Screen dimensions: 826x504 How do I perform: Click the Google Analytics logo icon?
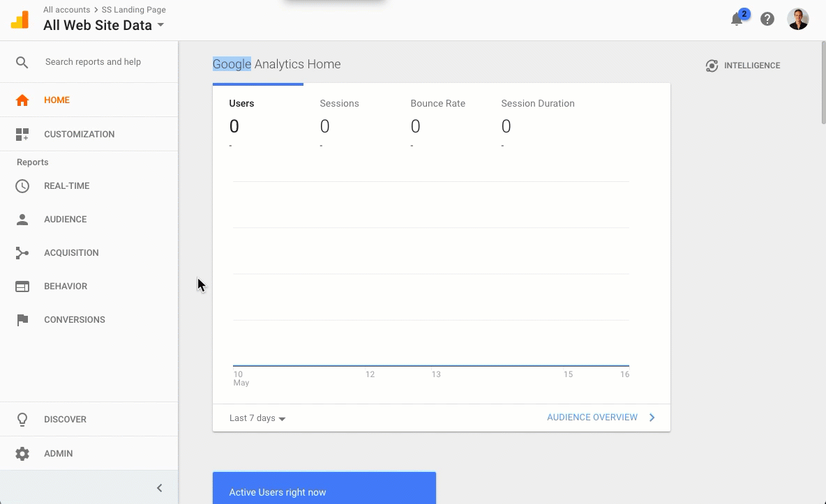[x=20, y=20]
